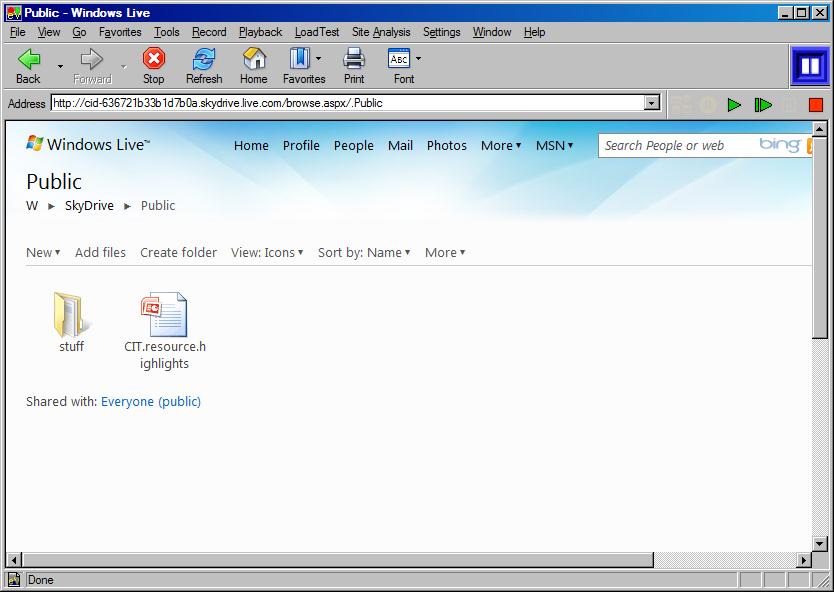Click the horizontal scrollbar right arrow
The width and height of the screenshot is (834, 592).
(804, 560)
